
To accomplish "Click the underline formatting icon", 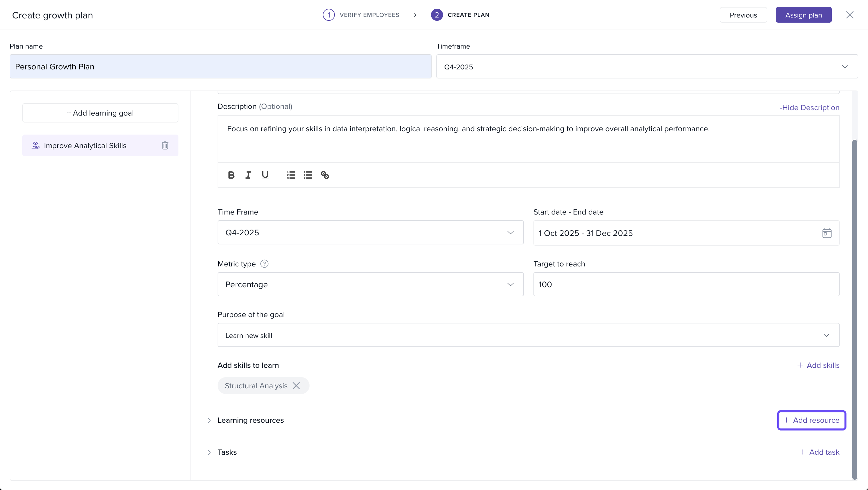I will click(265, 175).
